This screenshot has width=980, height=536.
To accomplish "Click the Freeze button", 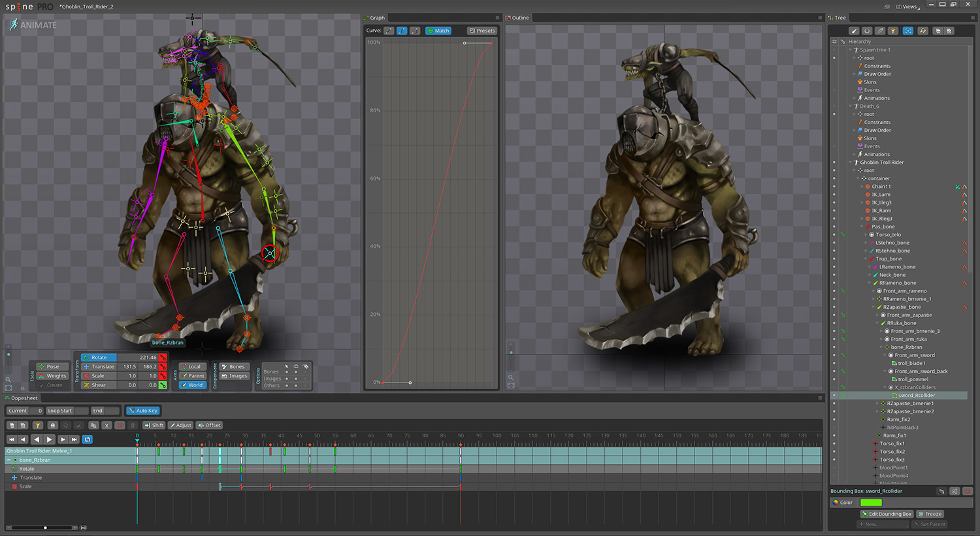I will point(930,514).
